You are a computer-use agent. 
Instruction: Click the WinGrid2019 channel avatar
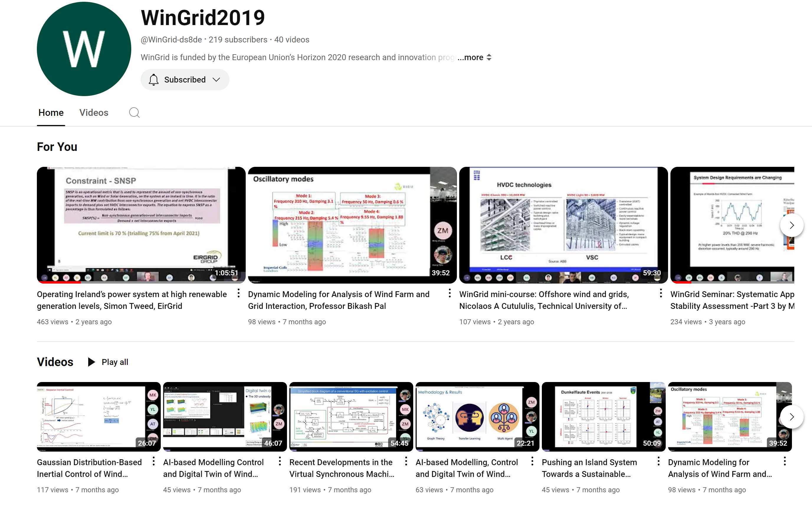84,49
